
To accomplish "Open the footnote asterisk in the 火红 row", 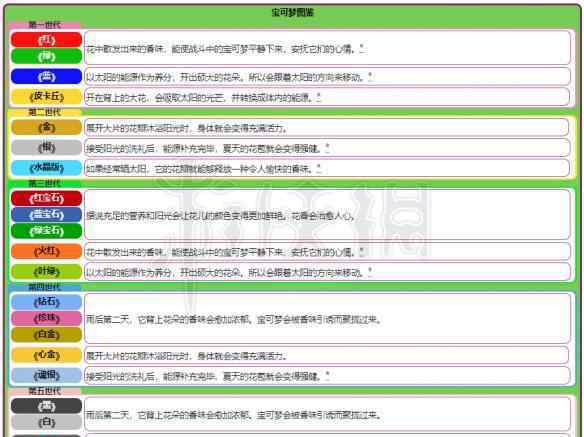I will 361,250.
